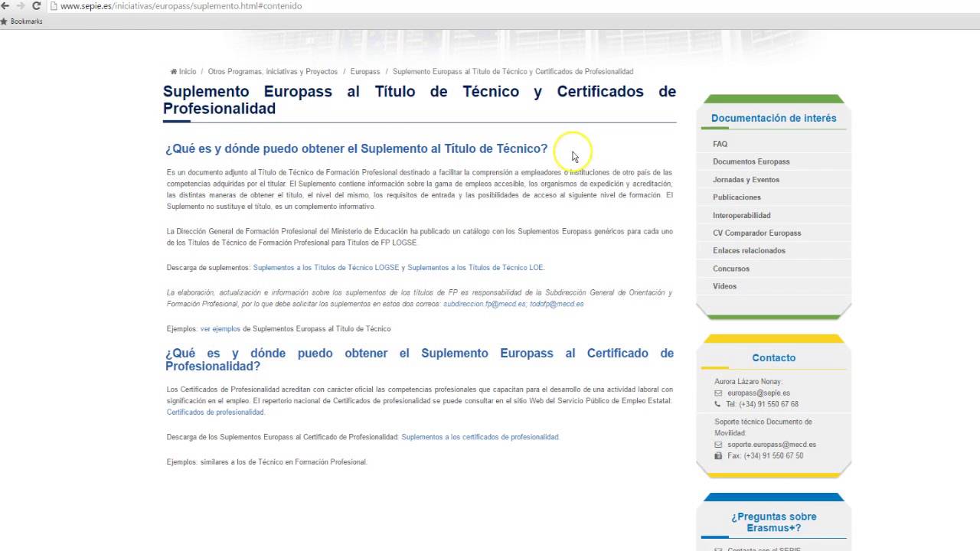Viewport: 980px width, 551px height.
Task: Open Videos sidebar item
Action: pos(724,286)
